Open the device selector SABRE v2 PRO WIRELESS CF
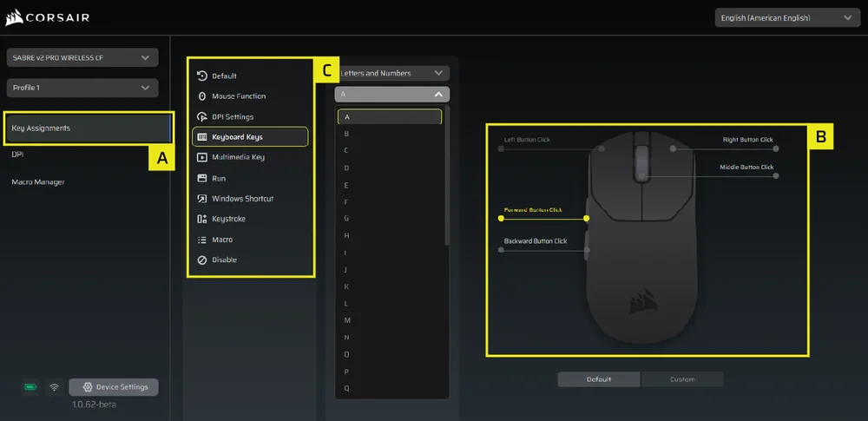Viewport: 868px width, 421px height. tap(82, 57)
